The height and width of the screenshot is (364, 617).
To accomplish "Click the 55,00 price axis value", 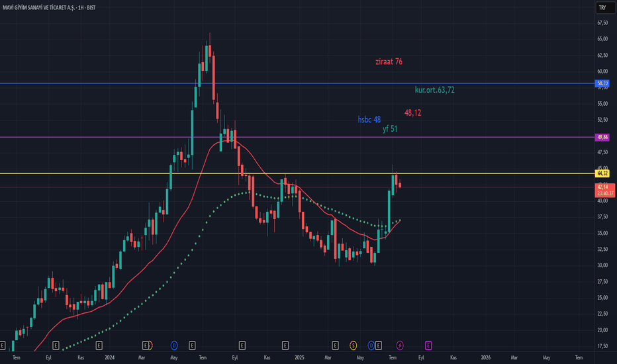I will (602, 104).
